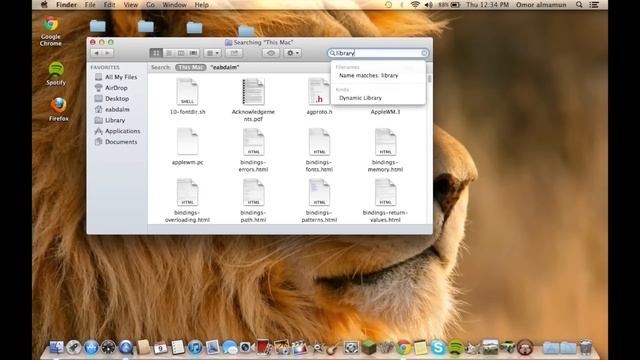
Task: Open the File menu
Action: pos(90,5)
